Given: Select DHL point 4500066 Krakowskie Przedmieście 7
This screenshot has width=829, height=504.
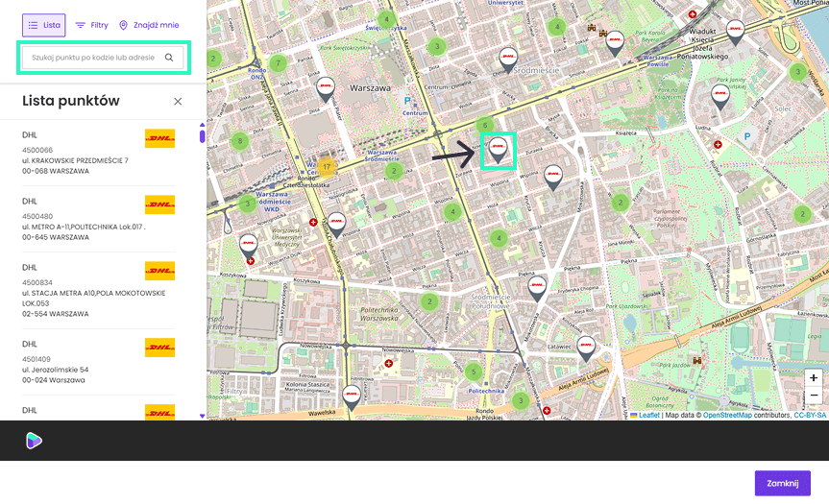Looking at the screenshot, I should coord(96,153).
